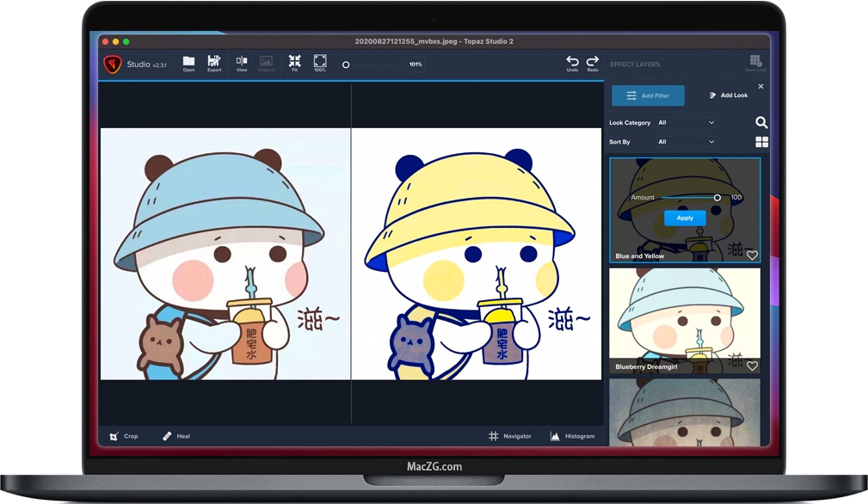Click the Export icon in toolbar
The width and height of the screenshot is (868, 504).
214,62
